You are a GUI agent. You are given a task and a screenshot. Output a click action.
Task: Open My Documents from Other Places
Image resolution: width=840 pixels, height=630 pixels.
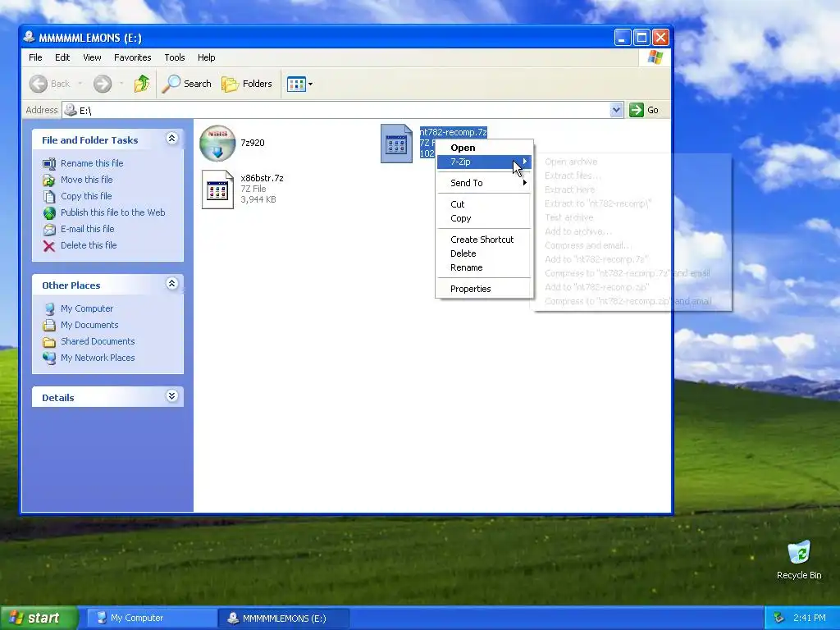(89, 325)
